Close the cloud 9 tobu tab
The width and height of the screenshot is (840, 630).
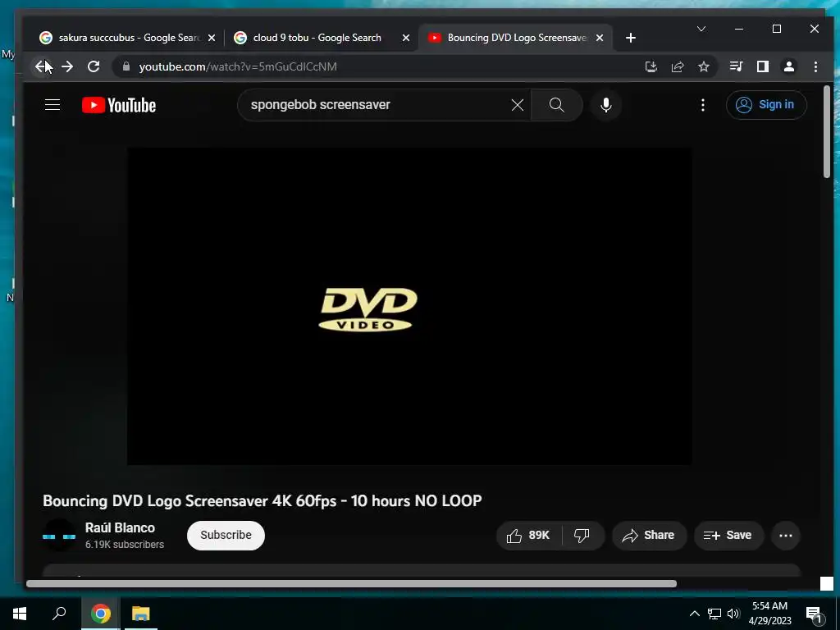(406, 38)
